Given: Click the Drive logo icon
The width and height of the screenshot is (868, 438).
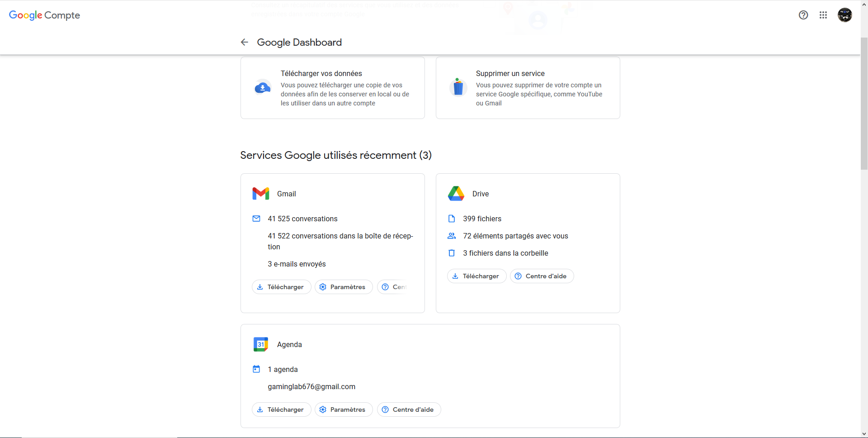Looking at the screenshot, I should click(x=456, y=194).
